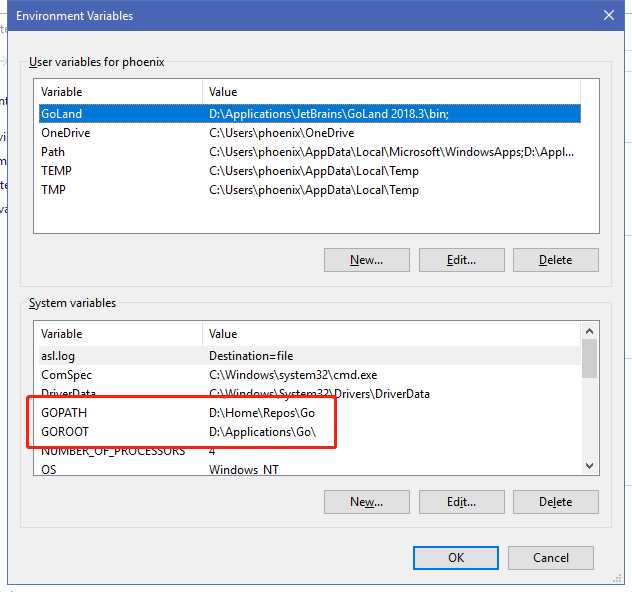Delete the selected user variable
The height and width of the screenshot is (592, 632).
pyautogui.click(x=555, y=260)
